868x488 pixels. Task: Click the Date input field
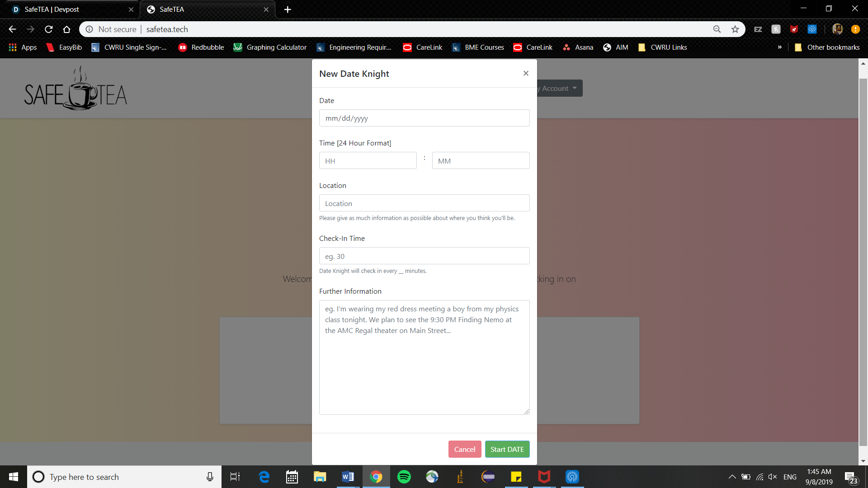[424, 118]
